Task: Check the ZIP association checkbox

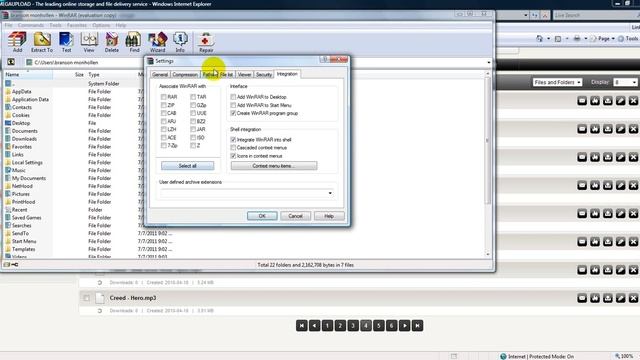Action: [163, 105]
